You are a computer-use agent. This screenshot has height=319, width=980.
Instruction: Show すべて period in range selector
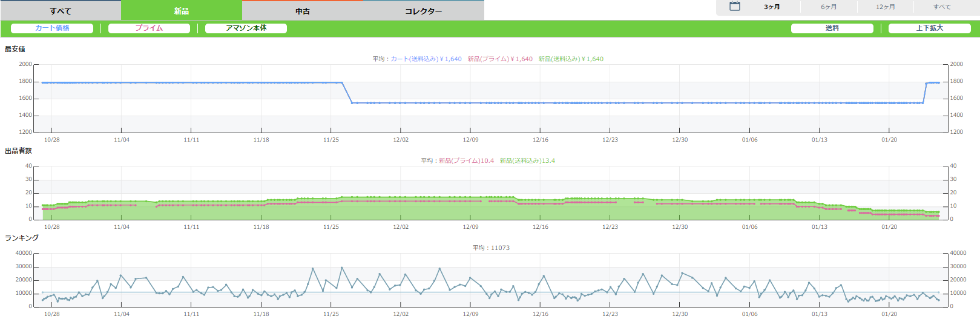click(942, 7)
